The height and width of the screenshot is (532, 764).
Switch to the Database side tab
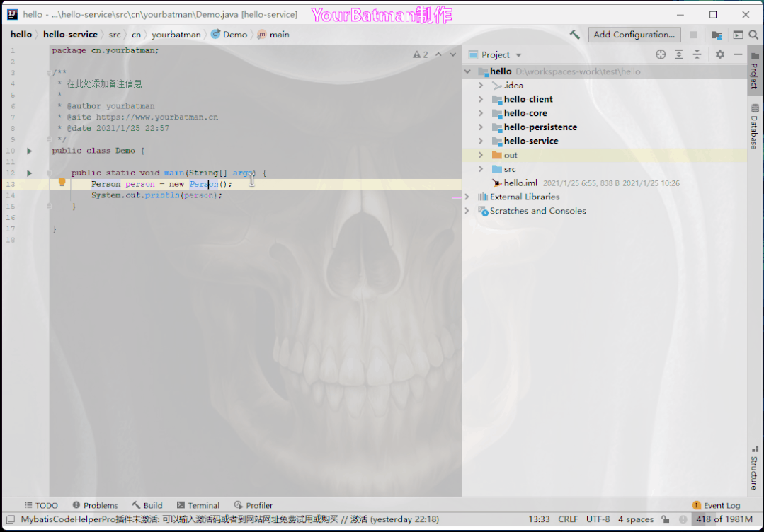[755, 127]
